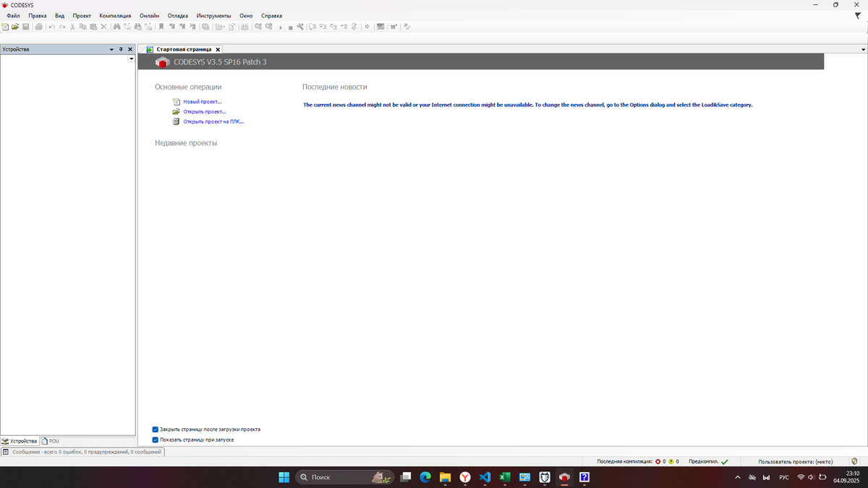Image resolution: width=868 pixels, height=488 pixels.
Task: Click the taskbar Поиск search box
Action: tap(345, 477)
